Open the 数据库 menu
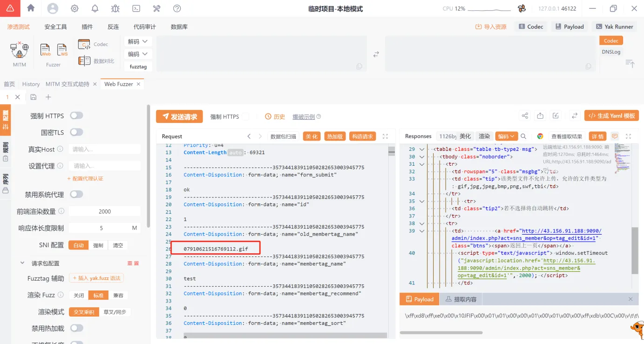 (179, 27)
